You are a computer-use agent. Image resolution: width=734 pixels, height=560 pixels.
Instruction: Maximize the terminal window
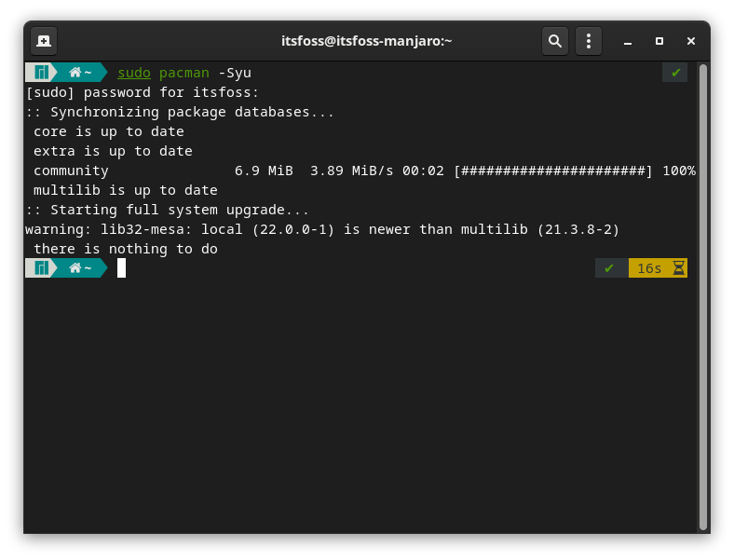[659, 41]
